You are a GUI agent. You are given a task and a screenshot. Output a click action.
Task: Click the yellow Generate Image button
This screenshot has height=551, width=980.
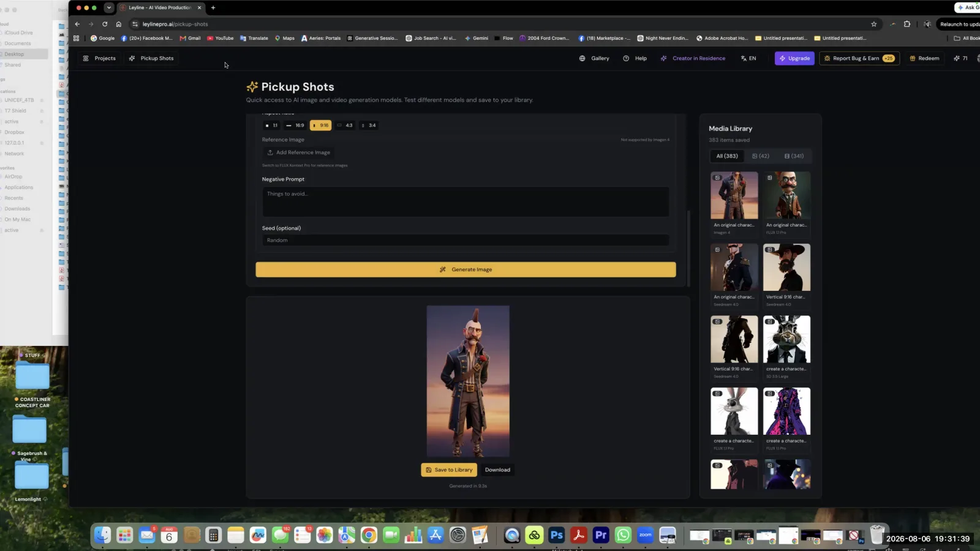click(x=466, y=269)
